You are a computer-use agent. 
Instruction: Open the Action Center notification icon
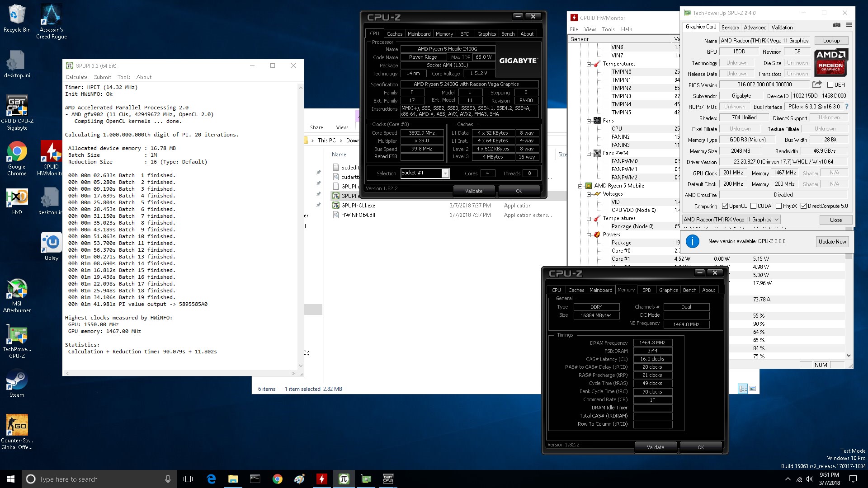(853, 479)
